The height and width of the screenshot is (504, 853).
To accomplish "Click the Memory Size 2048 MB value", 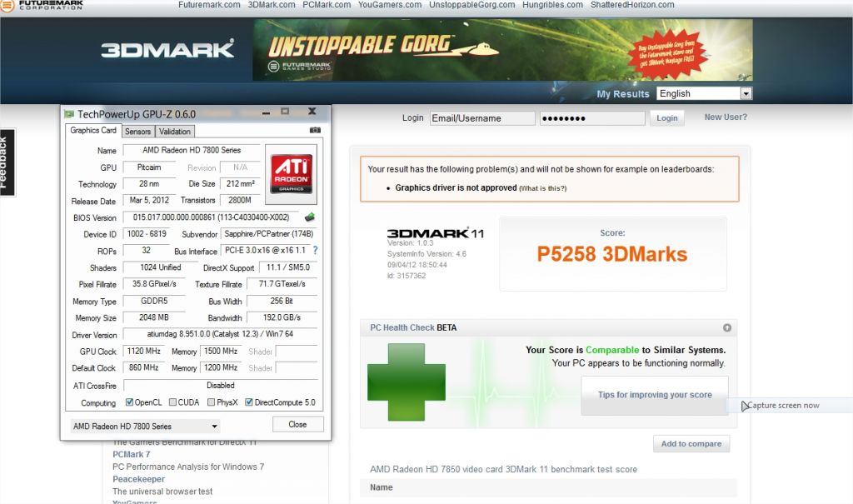I will pos(154,317).
